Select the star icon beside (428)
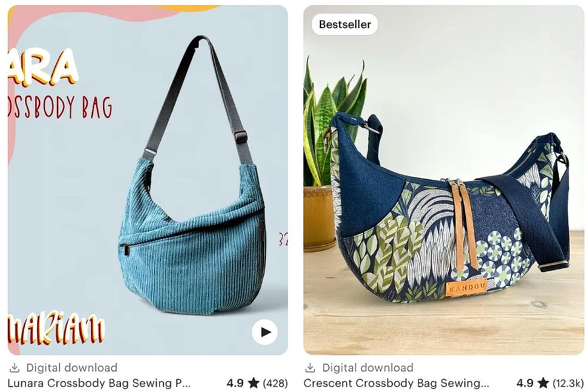 pos(253,382)
